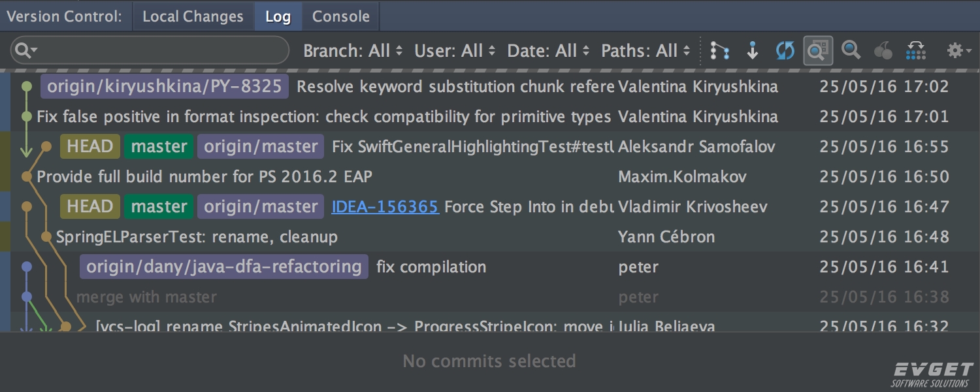980x392 pixels.
Task: Click origin/master label on the Samofalov commit
Action: pyautogui.click(x=261, y=146)
